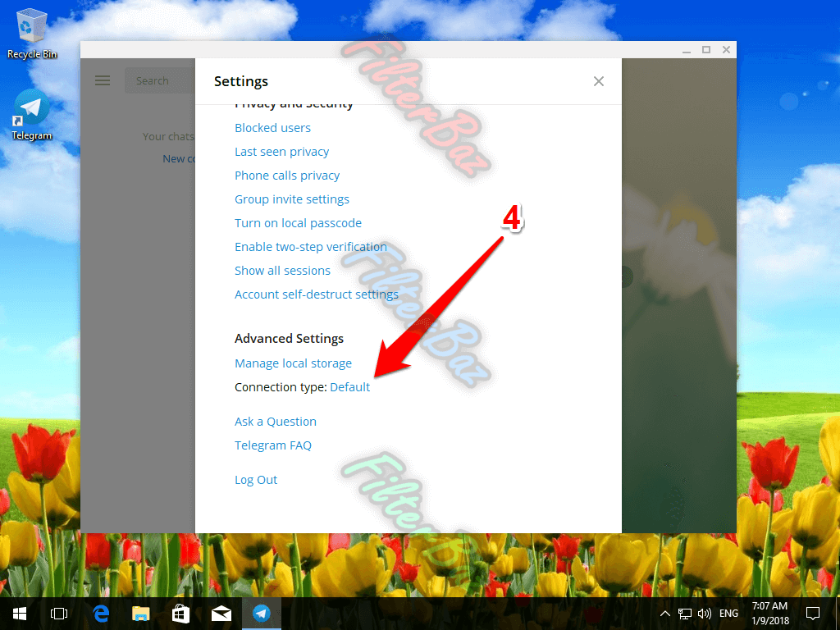Change Connection type from Default
The width and height of the screenshot is (840, 630).
click(350, 387)
